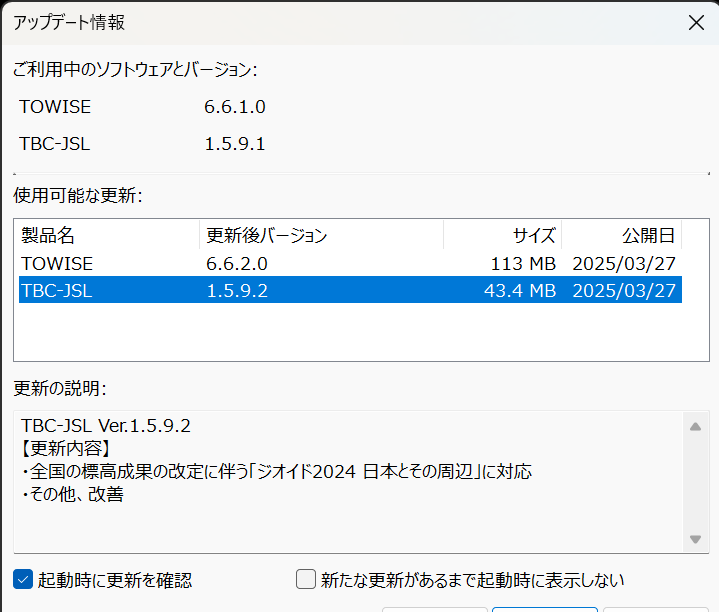Select the TOWISE 6.6.2.0 update row

350,264
